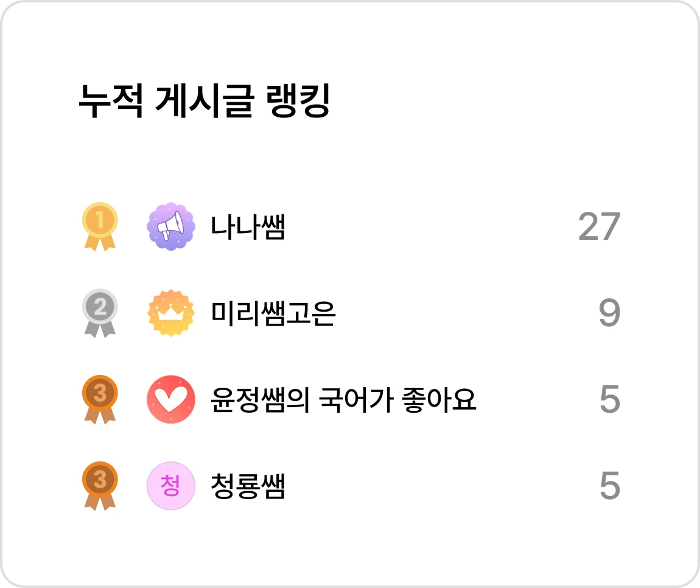This screenshot has height=588, width=700.
Task: Click the post count 5 for 윤정쌤의 국어가 좋아요
Action: (x=610, y=399)
